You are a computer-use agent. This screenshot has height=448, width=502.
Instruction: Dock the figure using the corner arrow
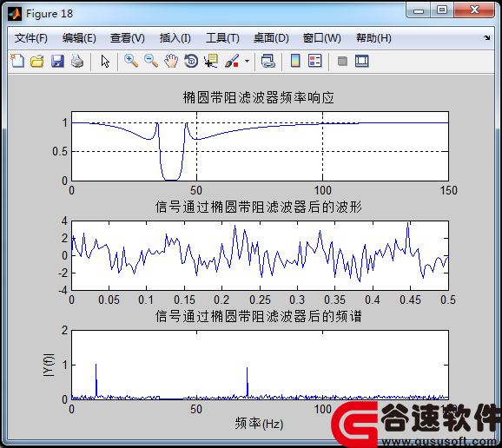click(487, 37)
